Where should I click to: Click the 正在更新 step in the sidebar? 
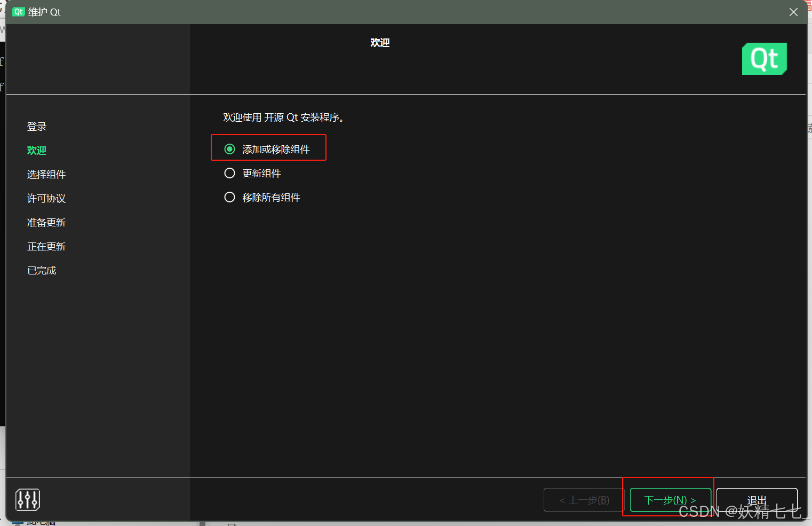[46, 247]
